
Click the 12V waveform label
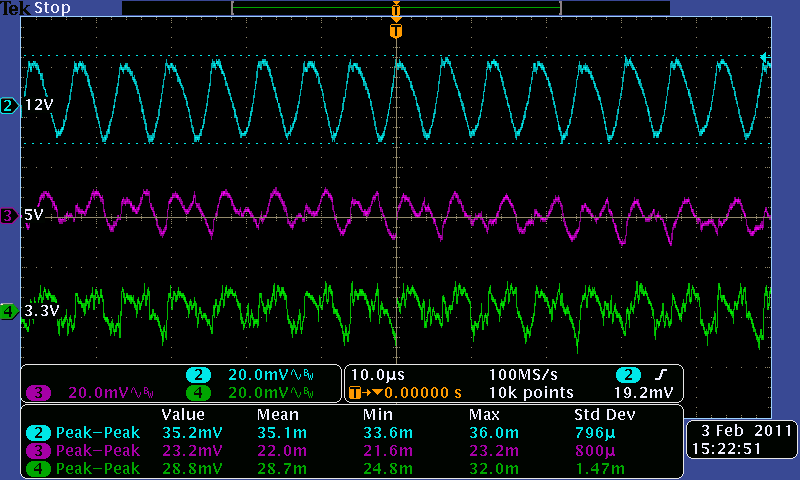[39, 105]
